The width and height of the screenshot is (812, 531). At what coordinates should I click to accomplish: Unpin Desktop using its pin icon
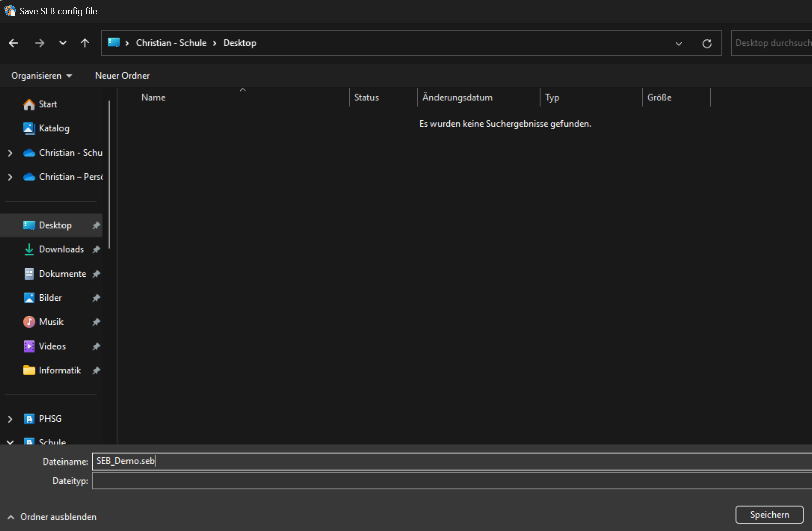point(96,225)
